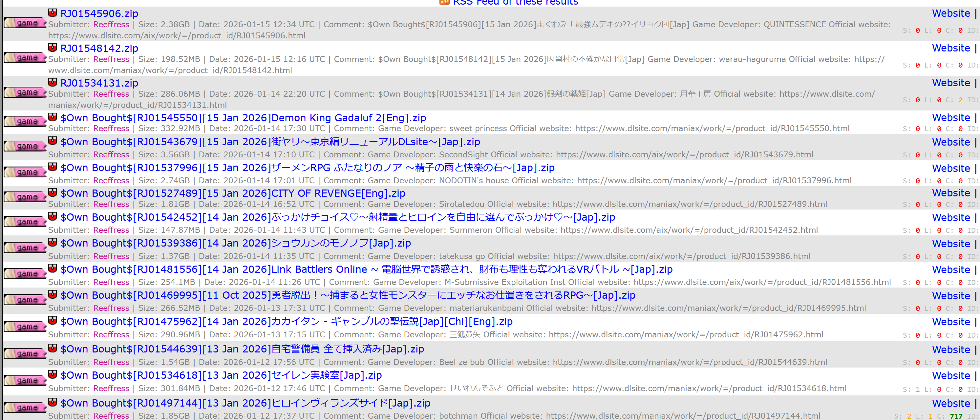Screen dimensions: 980x420
Task: Open Demon King Gadaluf 2 torrent page
Action: pyautogui.click(x=243, y=118)
